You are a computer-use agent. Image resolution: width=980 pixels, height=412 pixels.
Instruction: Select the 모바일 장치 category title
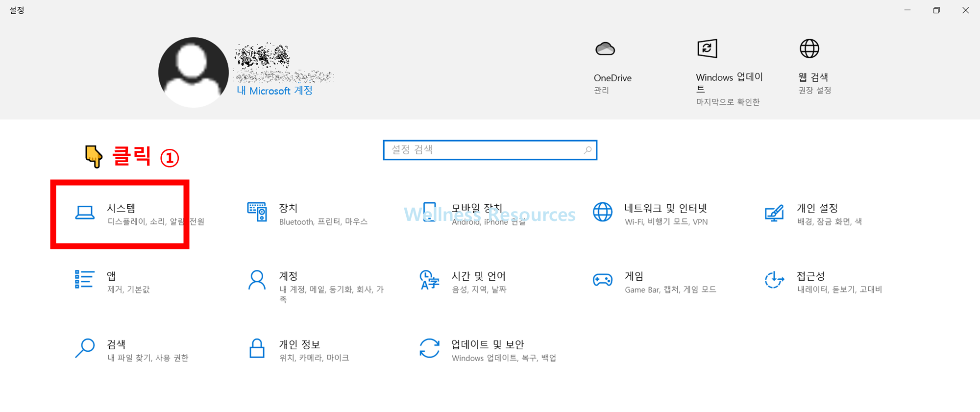477,208
